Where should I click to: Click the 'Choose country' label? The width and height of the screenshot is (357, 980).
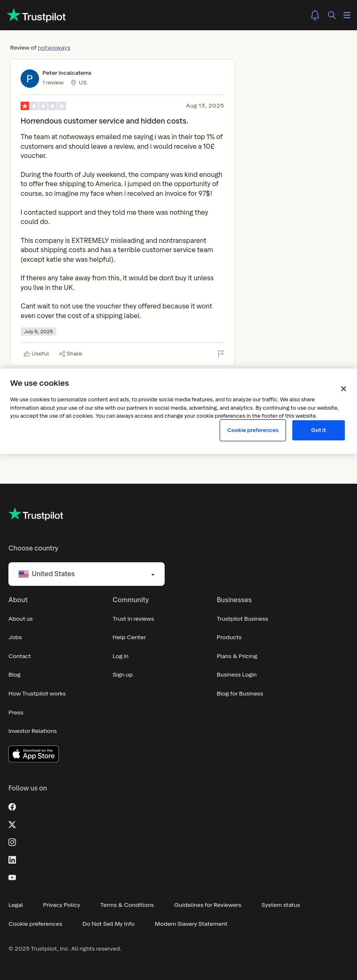(34, 548)
